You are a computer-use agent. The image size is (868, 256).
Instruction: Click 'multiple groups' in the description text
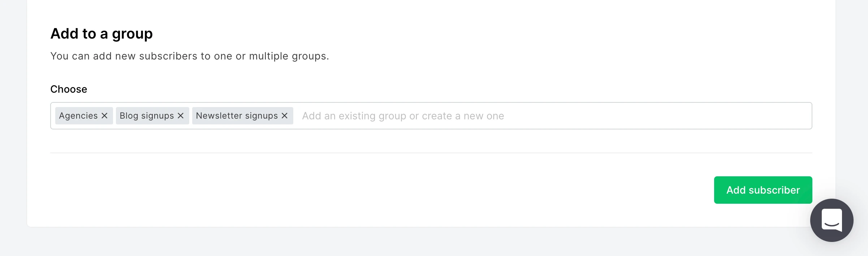pos(288,56)
